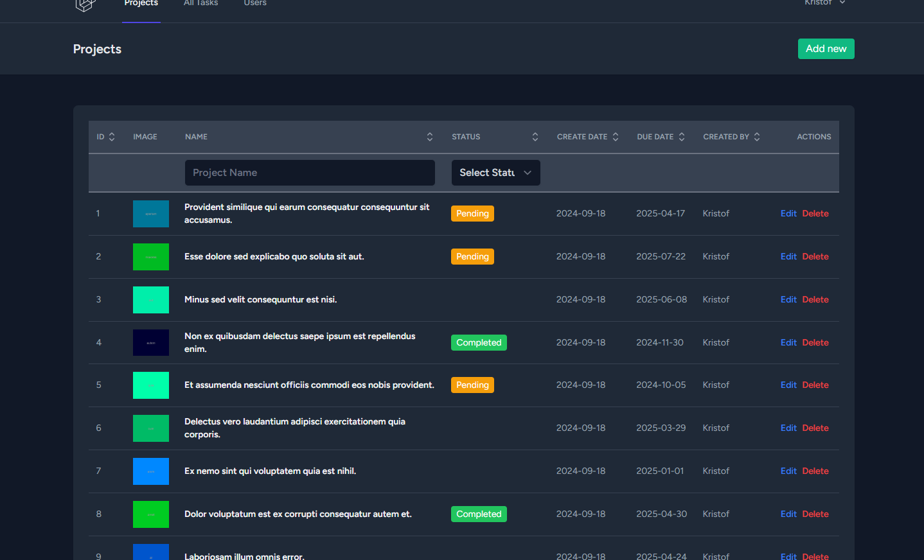Switch to the All Tasks tab
Screen dimensions: 924x560
200,3
